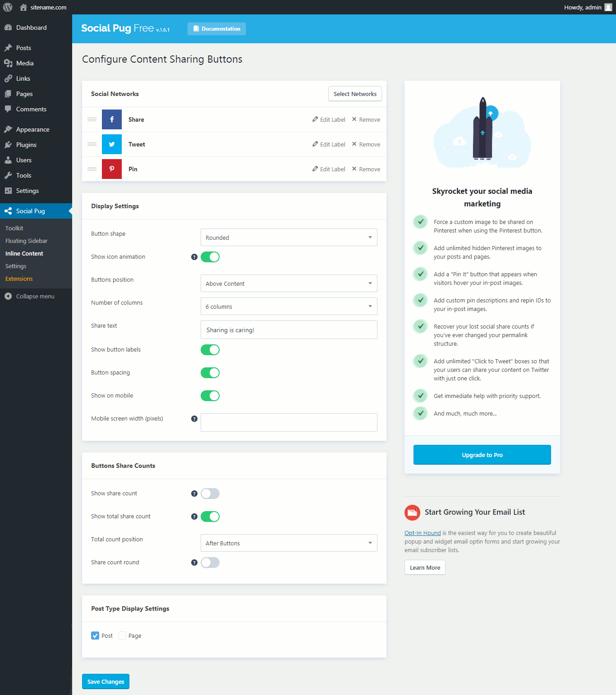Grab the drag handle for Share row
The image size is (616, 695).
(92, 119)
